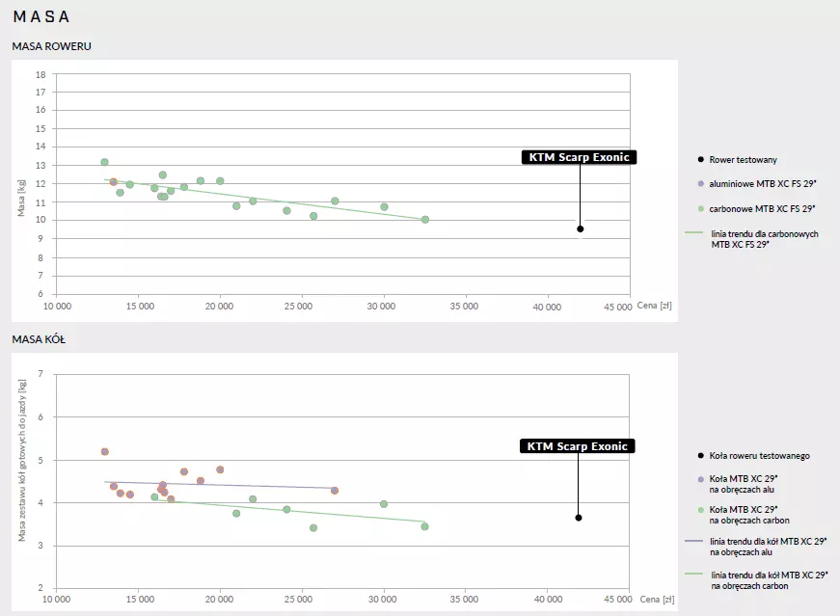Select 'Koła MTB XC 29 na obręczach carbon' legend text
Image resolution: width=840 pixels, height=616 pixels.
[749, 515]
